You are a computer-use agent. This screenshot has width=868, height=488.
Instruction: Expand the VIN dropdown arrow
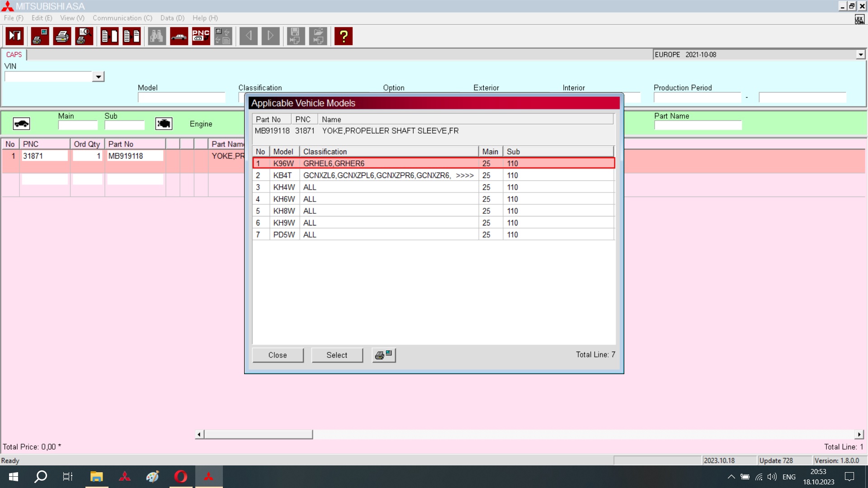coord(98,77)
